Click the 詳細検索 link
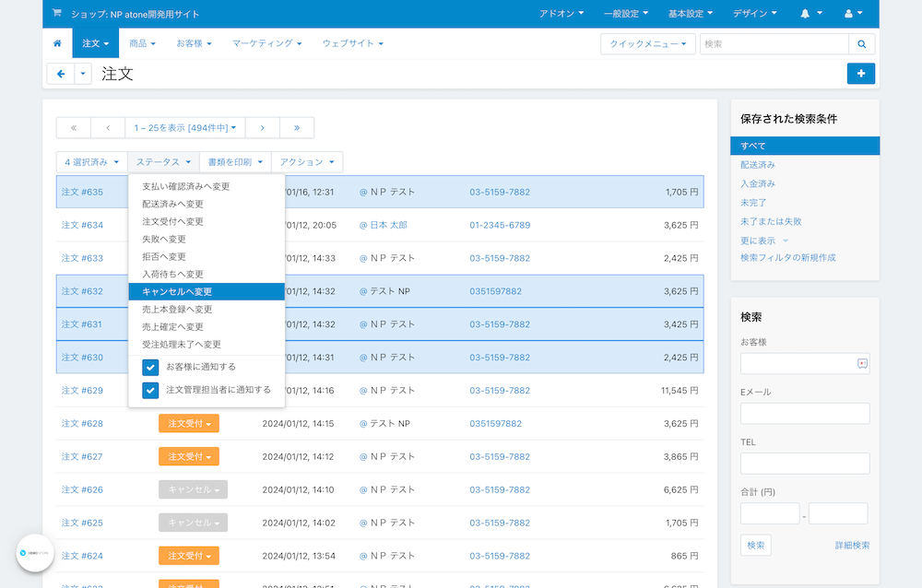 pos(852,546)
